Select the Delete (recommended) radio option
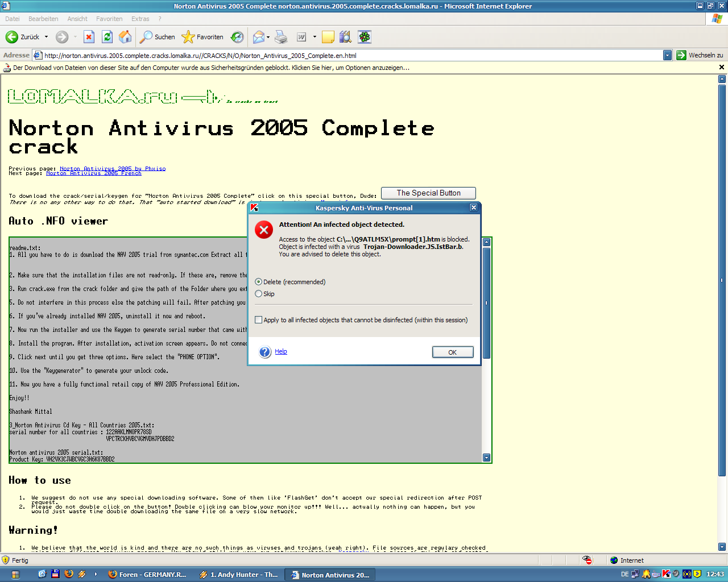 pyautogui.click(x=259, y=282)
